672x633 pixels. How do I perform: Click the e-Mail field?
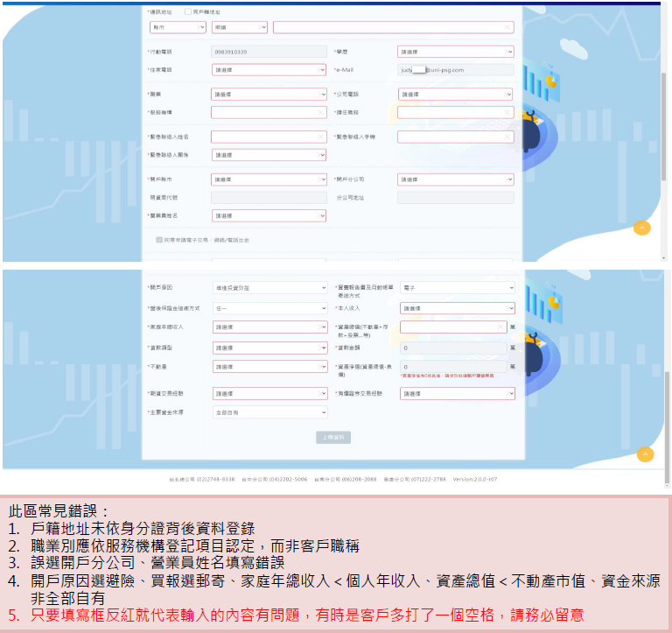pyautogui.click(x=455, y=70)
